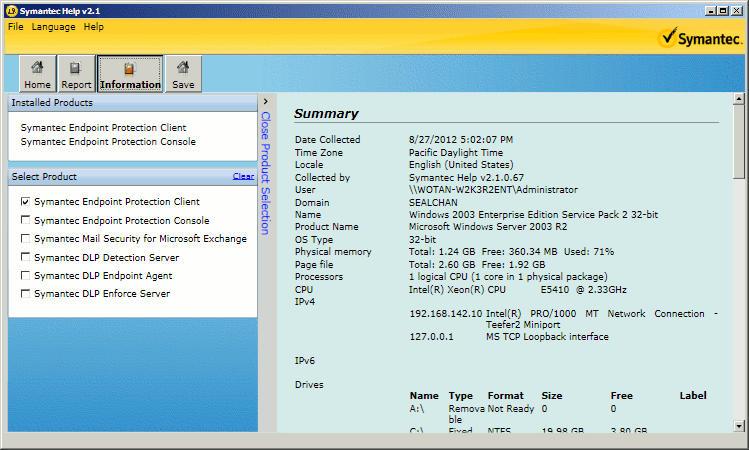749x450 pixels.
Task: Click the Size column header in Drives
Action: tap(552, 396)
